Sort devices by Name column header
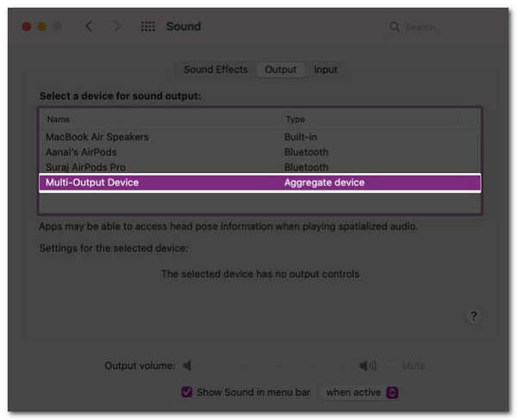The height and width of the screenshot is (420, 517). [x=59, y=120]
